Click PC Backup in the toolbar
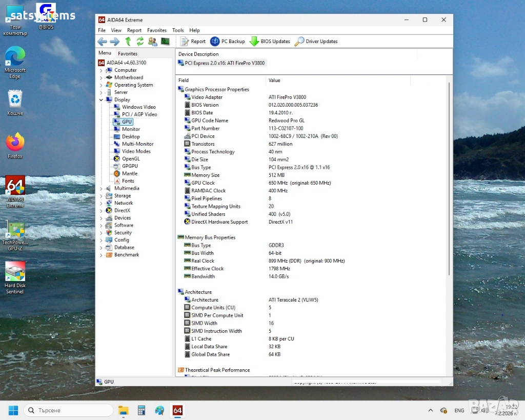 click(x=228, y=42)
